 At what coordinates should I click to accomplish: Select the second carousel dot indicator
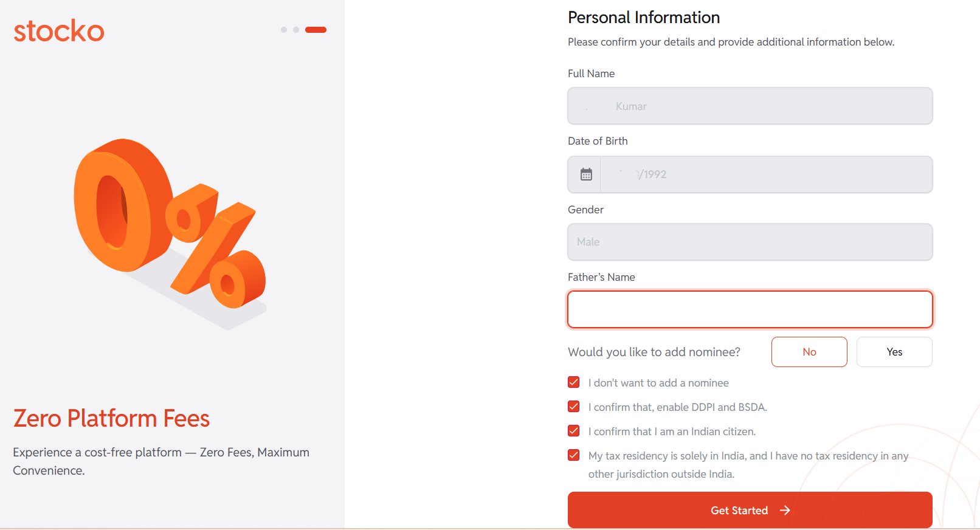[x=296, y=30]
